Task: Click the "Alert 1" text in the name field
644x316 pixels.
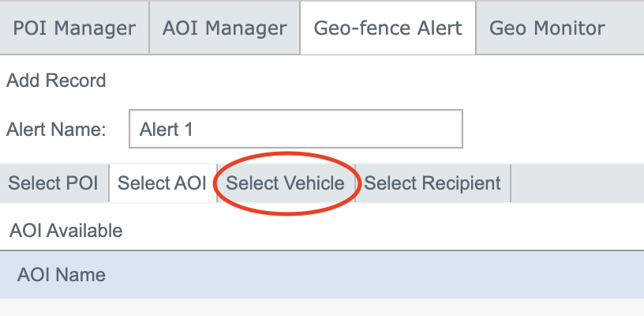Action: pos(166,129)
